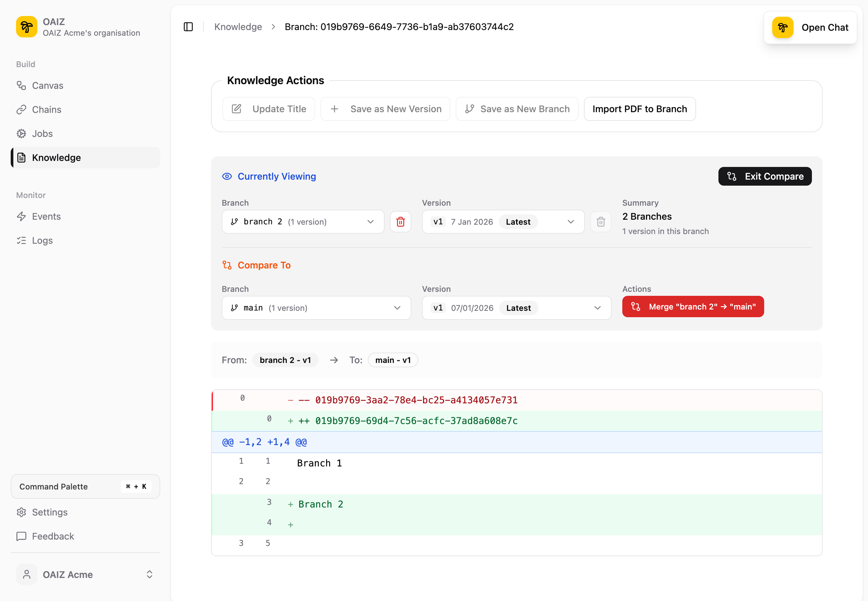Expand the main branch version dropdown
The height and width of the screenshot is (601, 868).
coord(597,308)
